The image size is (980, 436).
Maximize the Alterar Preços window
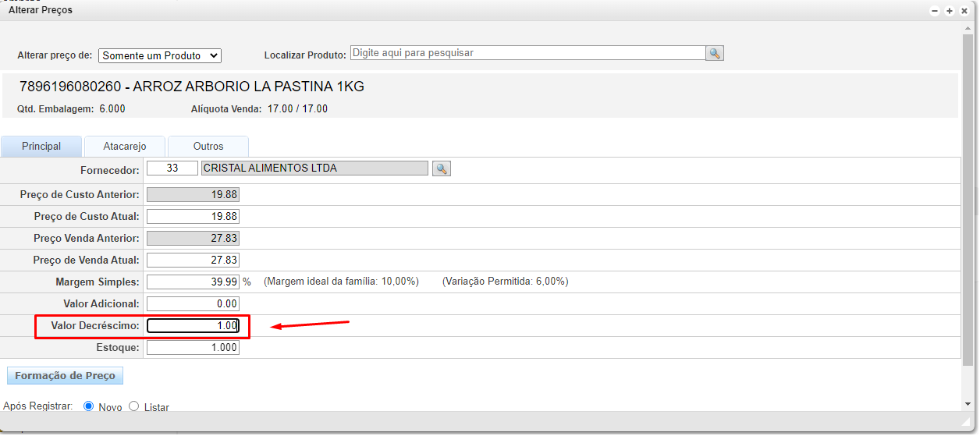[950, 11]
